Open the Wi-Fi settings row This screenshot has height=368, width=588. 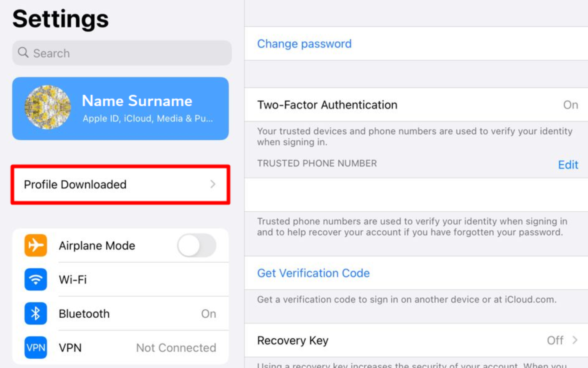(120, 280)
